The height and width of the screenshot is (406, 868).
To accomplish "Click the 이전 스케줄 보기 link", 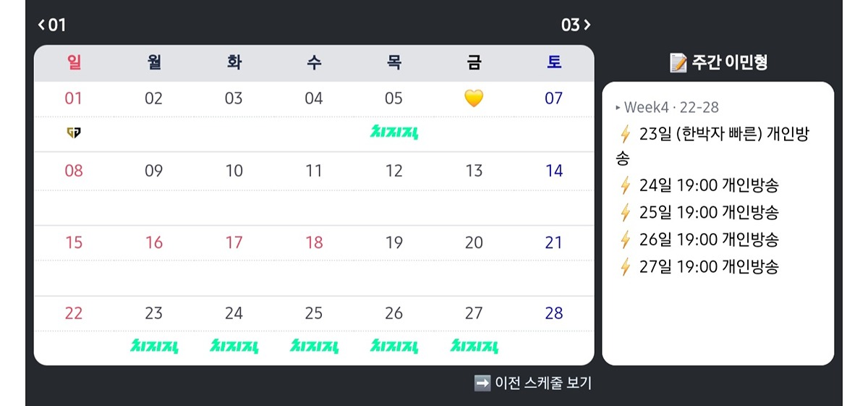I will pyautogui.click(x=533, y=384).
